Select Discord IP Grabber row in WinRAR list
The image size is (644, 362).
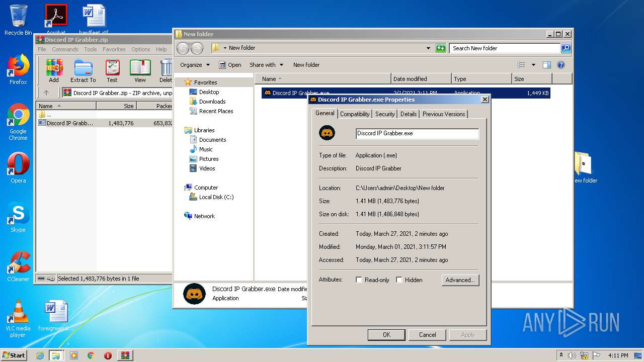(105, 123)
